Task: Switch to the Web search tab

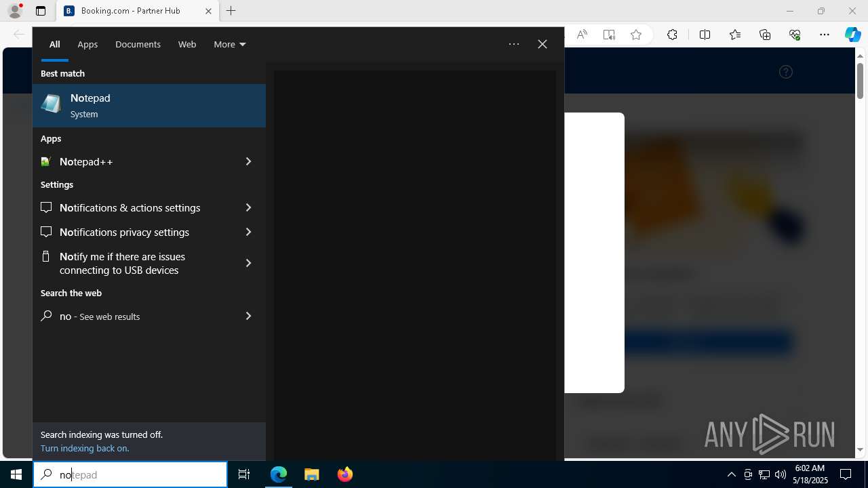Action: point(187,44)
